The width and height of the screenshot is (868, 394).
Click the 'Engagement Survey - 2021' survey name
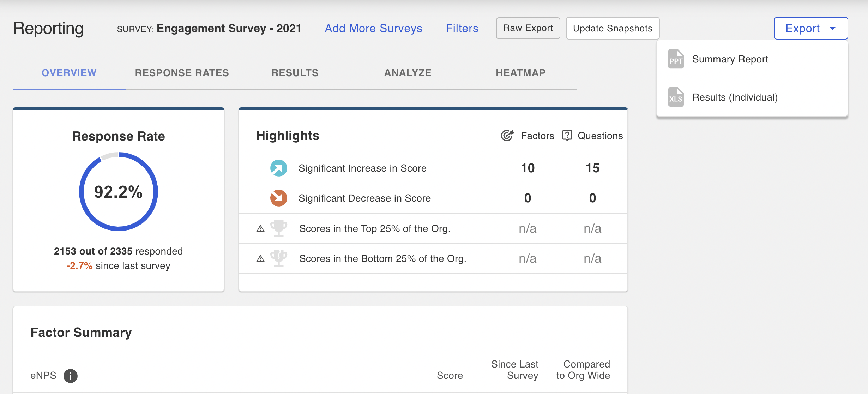point(229,28)
